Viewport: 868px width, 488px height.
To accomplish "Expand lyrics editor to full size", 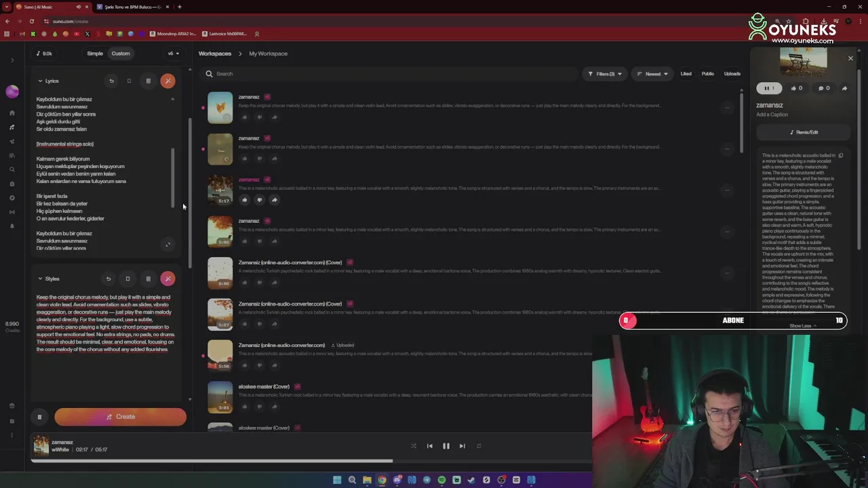I will coord(168,245).
